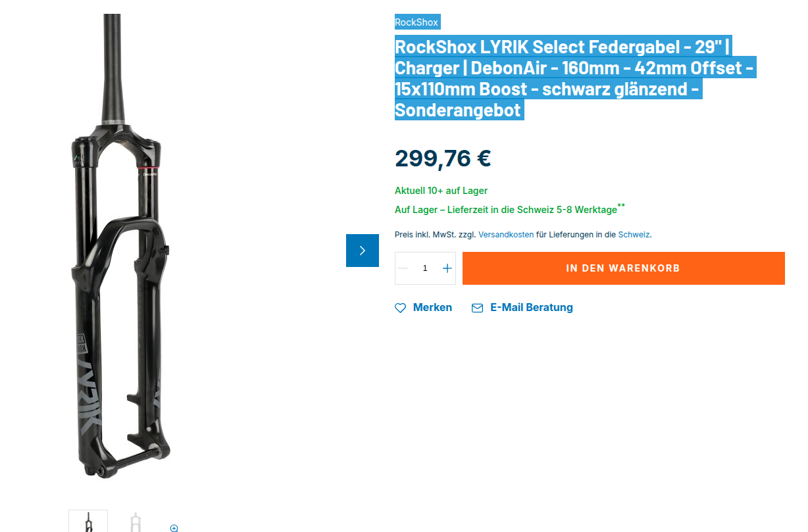808x532 pixels.
Task: Open the Versandkosten link
Action: pyautogui.click(x=506, y=235)
